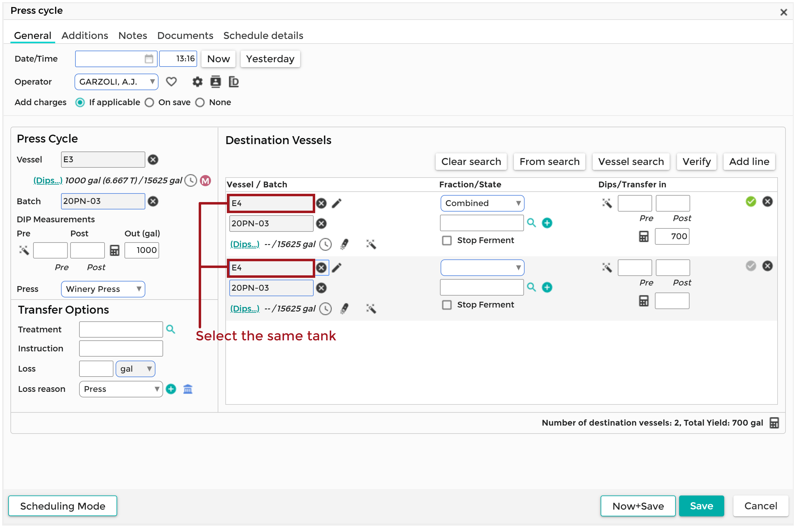Toggle grey checkmark on second destination row
Screen dimensions: 799x532
point(751,266)
